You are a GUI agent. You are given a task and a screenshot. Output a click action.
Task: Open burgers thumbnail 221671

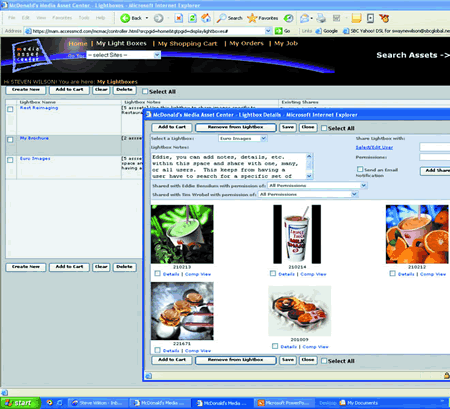(x=182, y=311)
